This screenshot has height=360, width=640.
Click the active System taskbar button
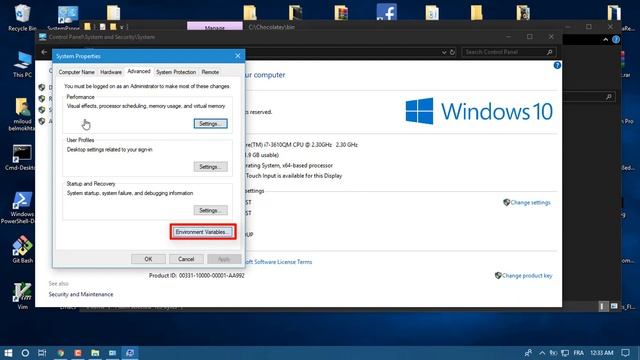point(130,353)
